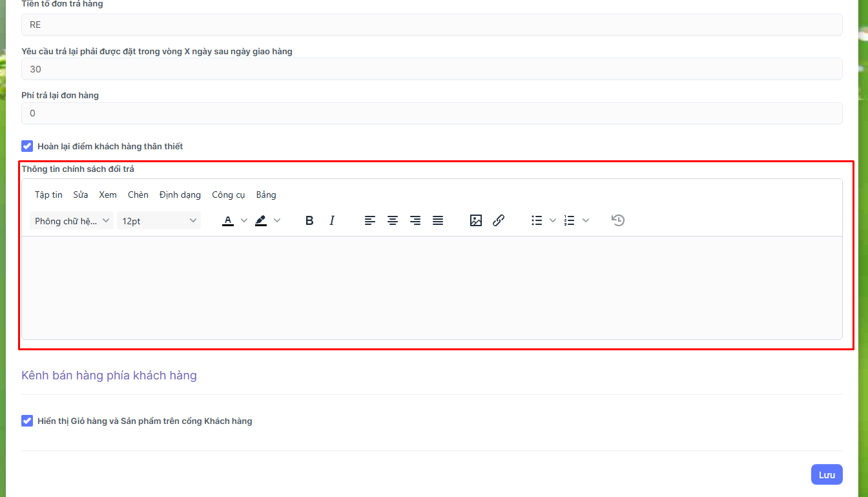The width and height of the screenshot is (868, 497).
Task: Align text left in policy editor
Action: (369, 220)
